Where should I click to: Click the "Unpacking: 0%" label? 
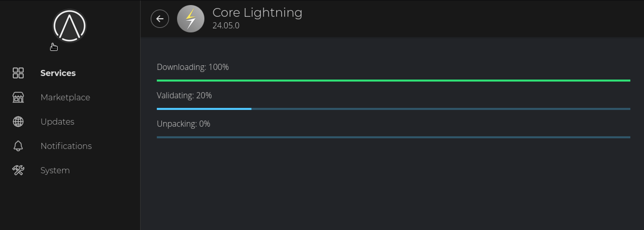pos(183,124)
